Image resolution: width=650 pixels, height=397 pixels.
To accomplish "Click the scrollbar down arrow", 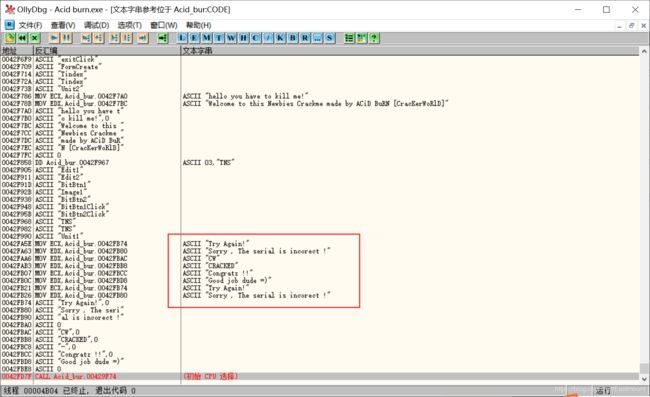I will (644, 379).
